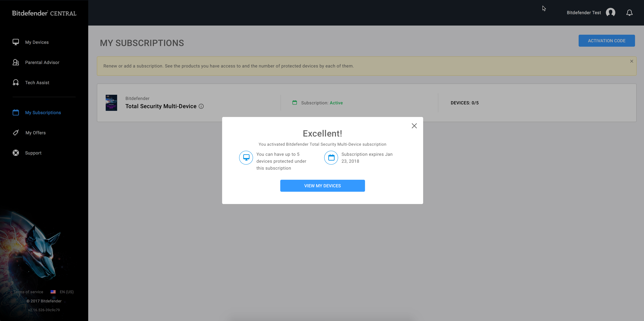Click the My Devices sidebar icon
The height and width of the screenshot is (321, 644).
16,42
